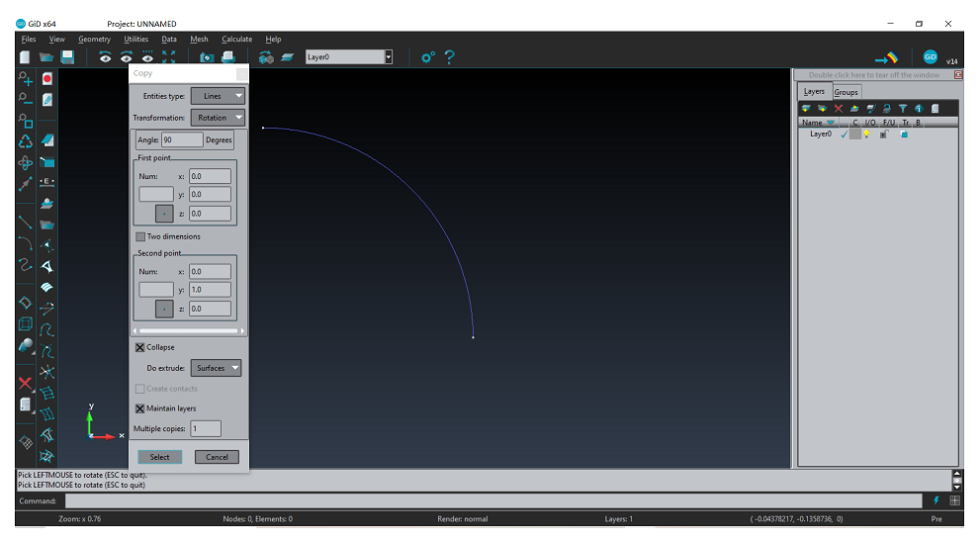980x540 pixels.
Task: Click the info icon in Layers panel
Action: click(x=919, y=109)
